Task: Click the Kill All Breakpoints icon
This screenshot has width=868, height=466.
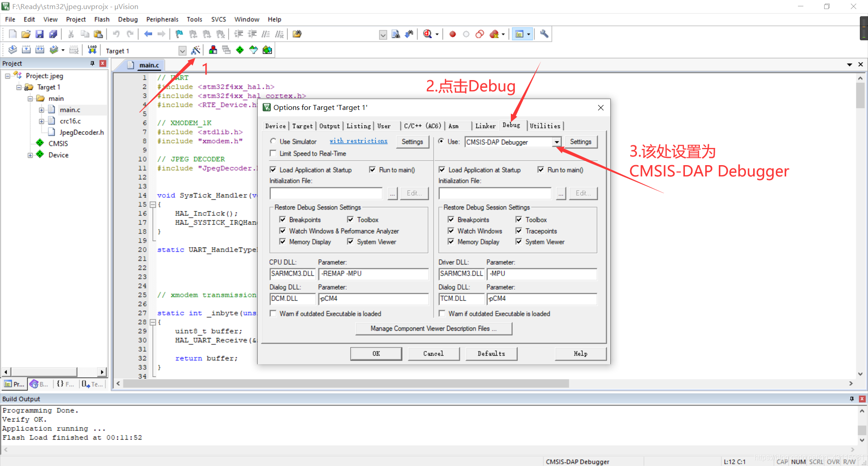Action: [494, 34]
